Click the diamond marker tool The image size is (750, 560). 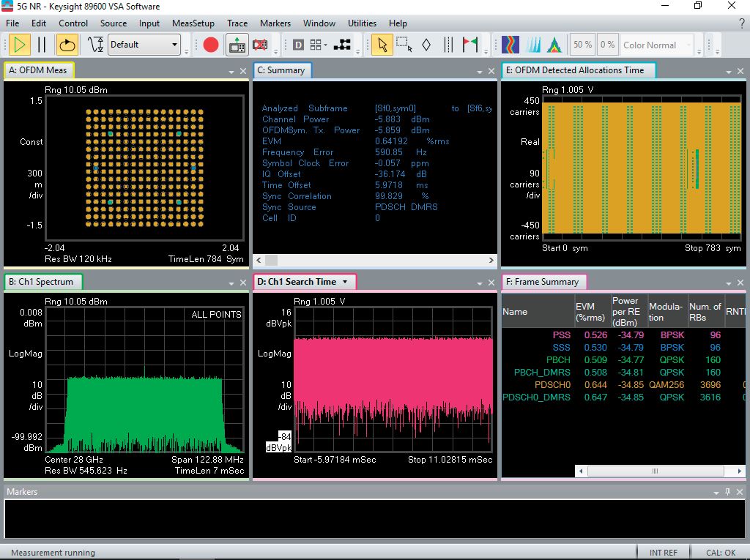426,45
